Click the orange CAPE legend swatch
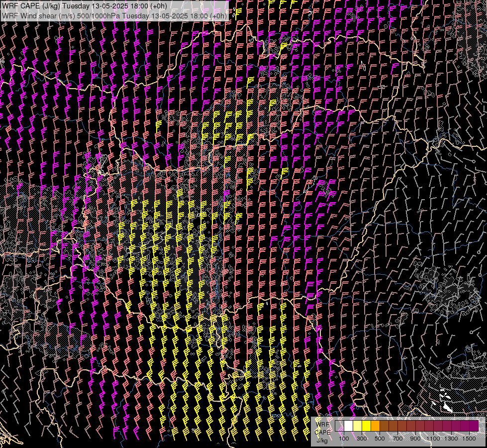 click(x=375, y=426)
